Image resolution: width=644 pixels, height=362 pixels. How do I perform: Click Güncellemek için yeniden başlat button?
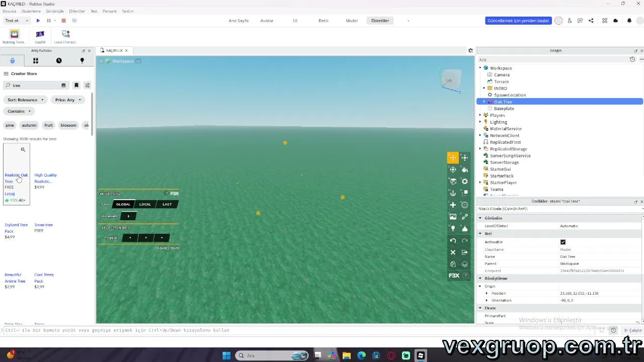click(518, 21)
